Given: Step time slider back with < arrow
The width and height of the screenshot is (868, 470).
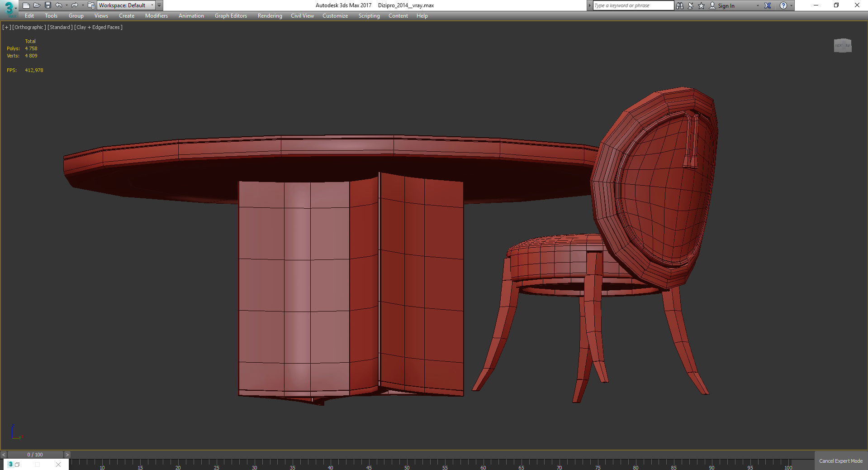Looking at the screenshot, I should (x=4, y=455).
